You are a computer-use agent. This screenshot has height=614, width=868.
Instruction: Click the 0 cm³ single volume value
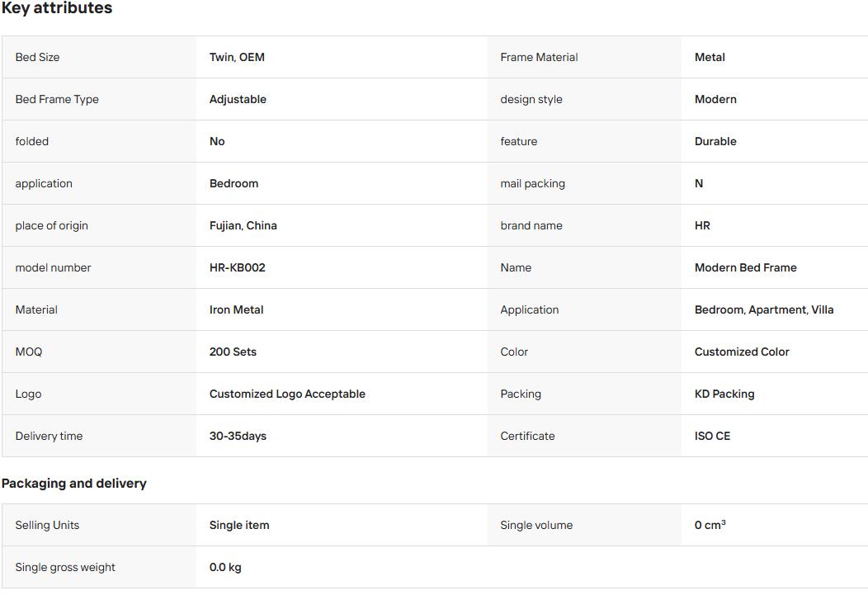click(710, 525)
